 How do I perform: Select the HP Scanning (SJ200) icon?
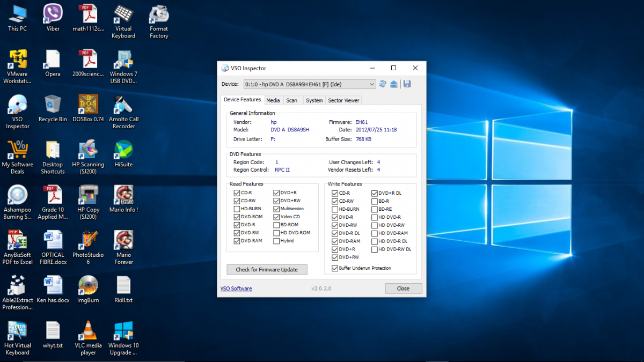(x=88, y=157)
